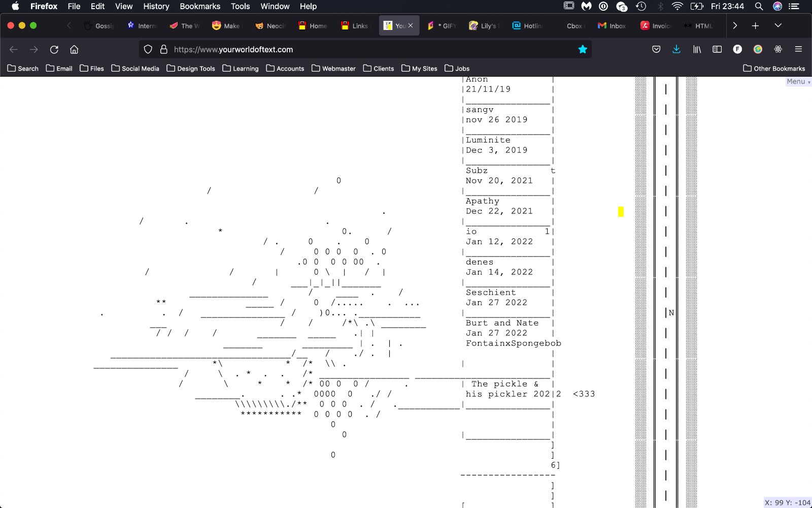Open the History menu
Screen dimensions: 812x508
156,6
